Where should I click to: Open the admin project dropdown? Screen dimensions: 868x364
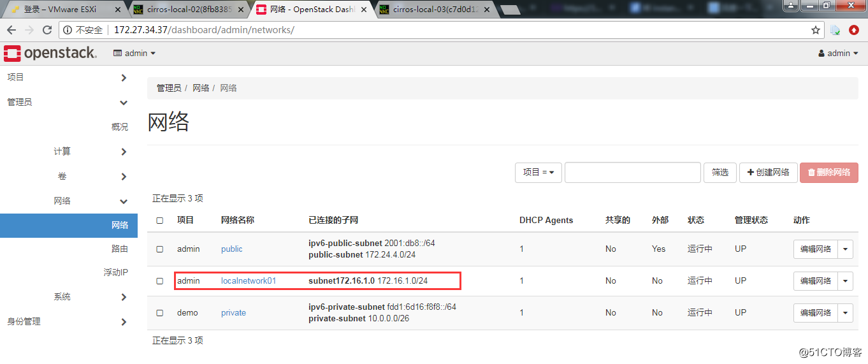point(134,54)
